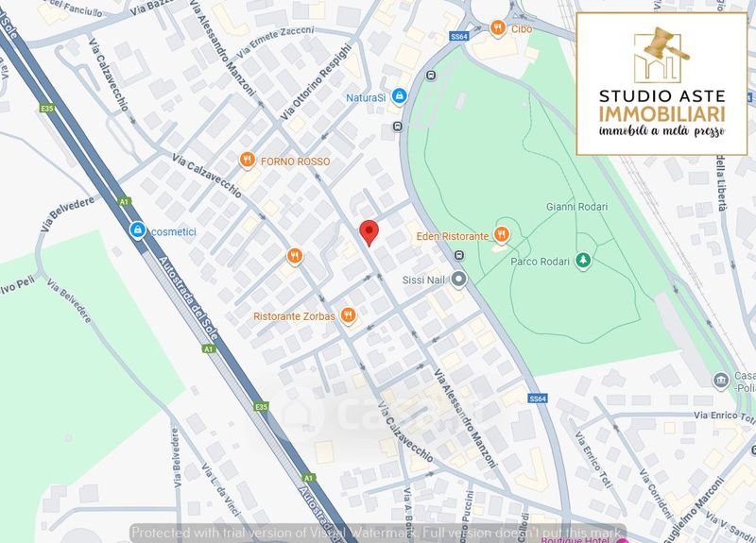Screen dimensions: 756x543
Task: Select the Parco Rodari text label
Action: click(540, 260)
